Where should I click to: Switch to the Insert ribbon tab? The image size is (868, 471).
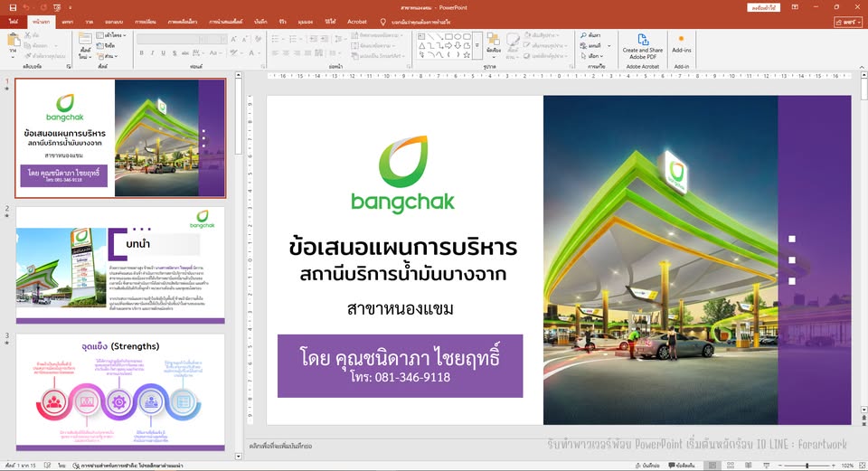[x=68, y=22]
